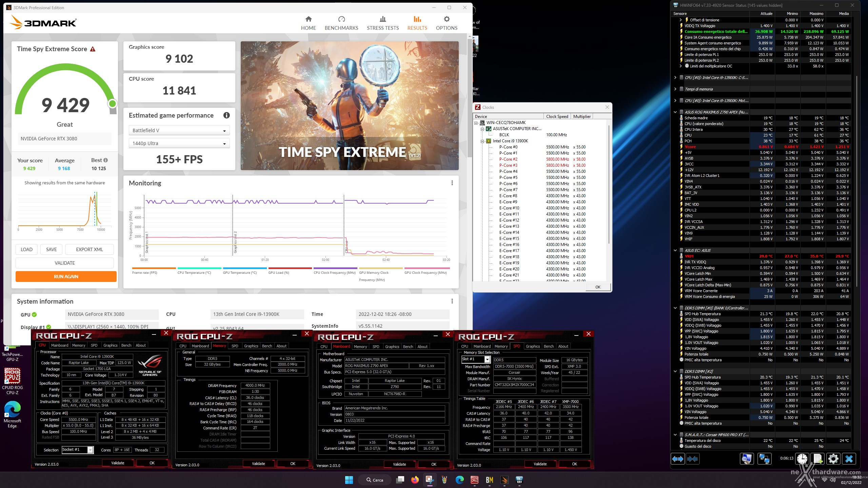Viewport: 868px width, 488px height.
Task: Expand Tempi di memoria group in HWiNFO
Action: point(675,89)
